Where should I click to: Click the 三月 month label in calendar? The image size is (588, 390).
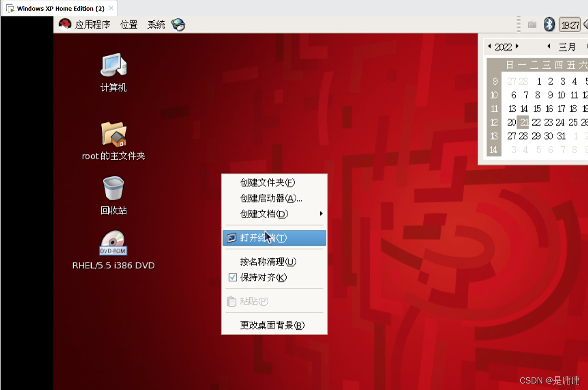click(x=567, y=47)
